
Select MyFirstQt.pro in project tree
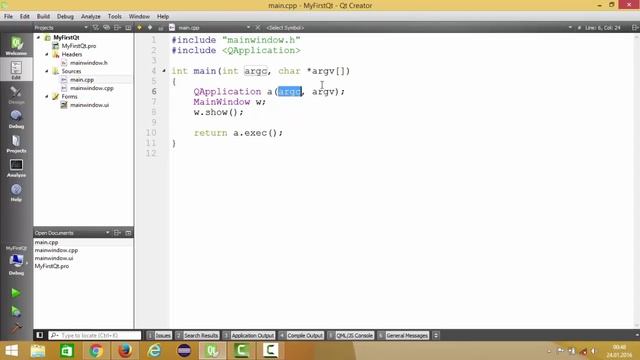[79, 46]
